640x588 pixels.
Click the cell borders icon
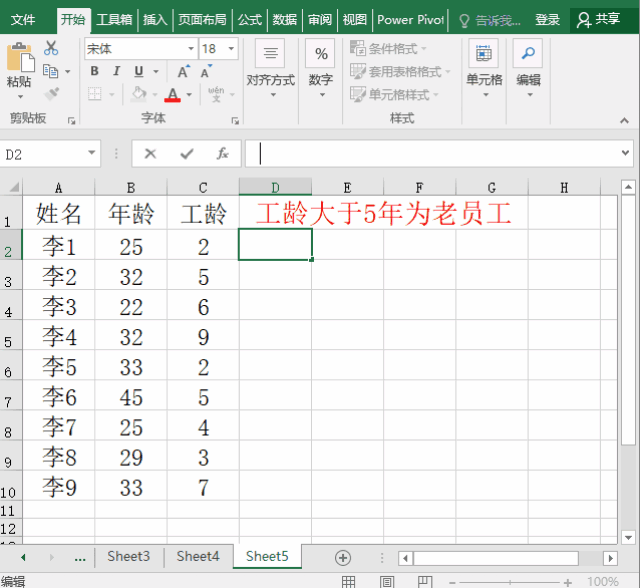click(x=95, y=94)
